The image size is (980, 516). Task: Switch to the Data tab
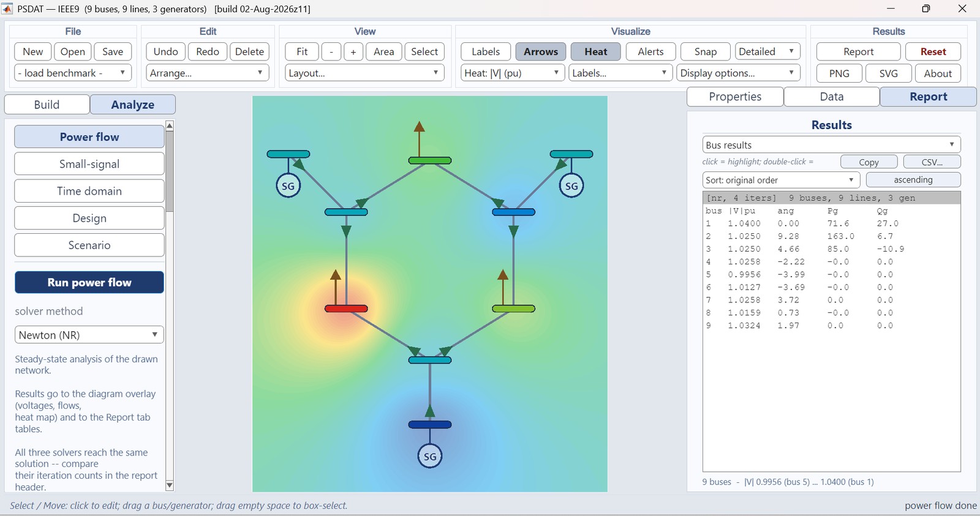[x=832, y=97]
